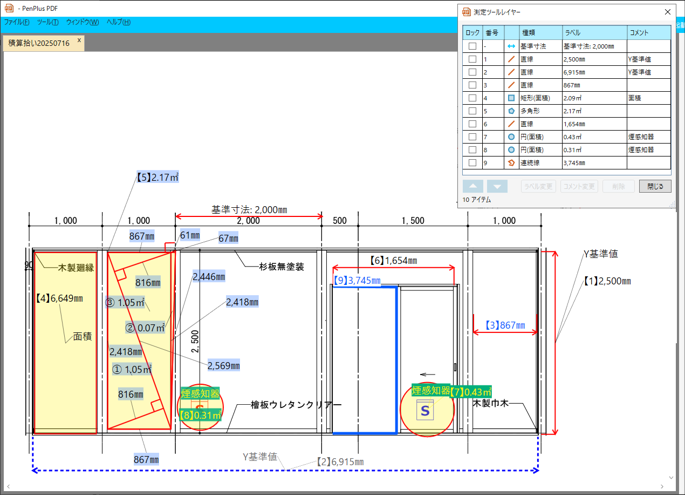685x495 pixels.
Task: Click the 【8】0.31㎡ area label
Action: 201,415
